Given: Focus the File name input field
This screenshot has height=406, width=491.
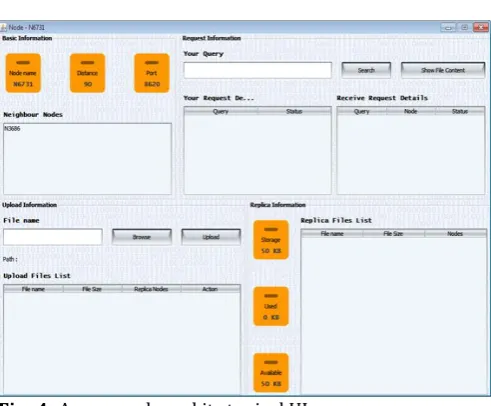Looking at the screenshot, I should pyautogui.click(x=53, y=237).
